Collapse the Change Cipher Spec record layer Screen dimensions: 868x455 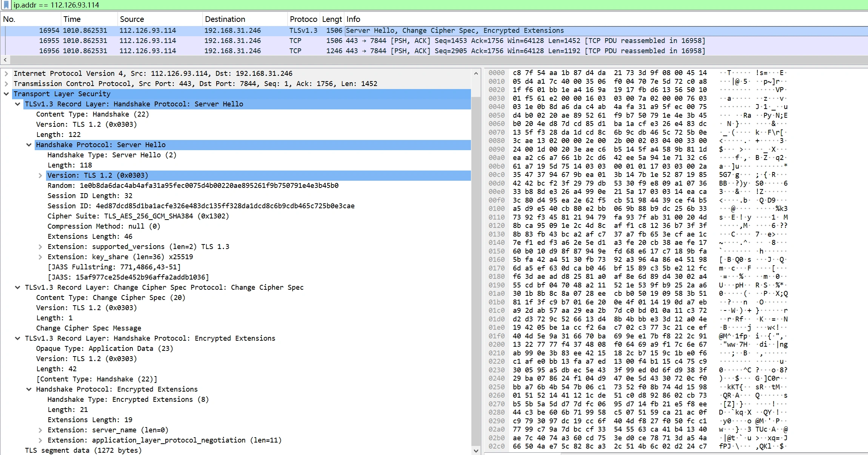(x=18, y=287)
